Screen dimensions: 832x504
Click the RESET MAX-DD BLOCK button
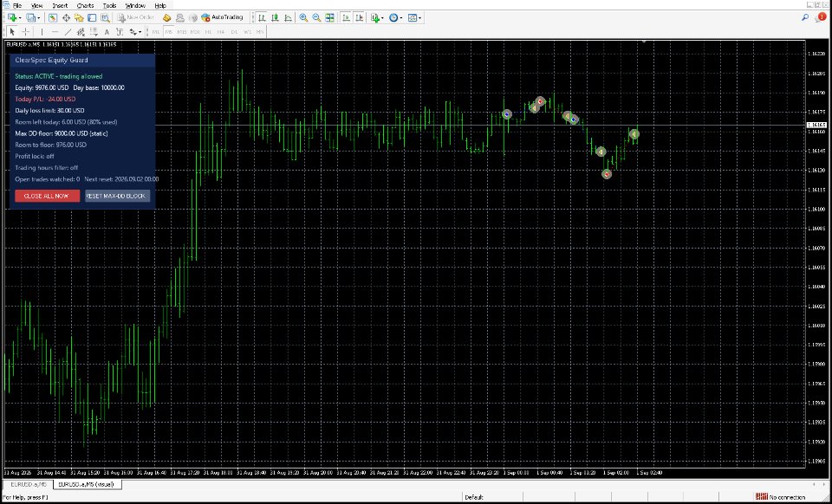(x=117, y=196)
